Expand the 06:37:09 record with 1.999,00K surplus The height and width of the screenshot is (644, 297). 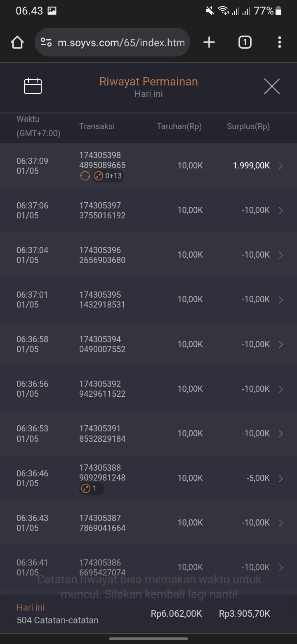coord(281,166)
